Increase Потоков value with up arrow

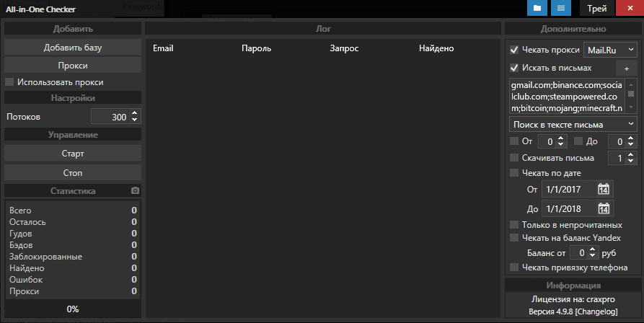click(134, 113)
